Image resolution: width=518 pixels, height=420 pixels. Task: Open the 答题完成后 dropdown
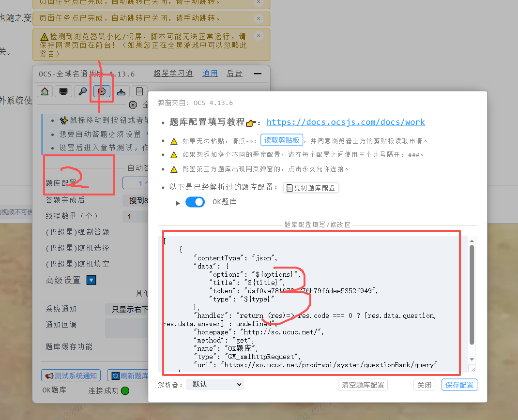pyautogui.click(x=136, y=200)
